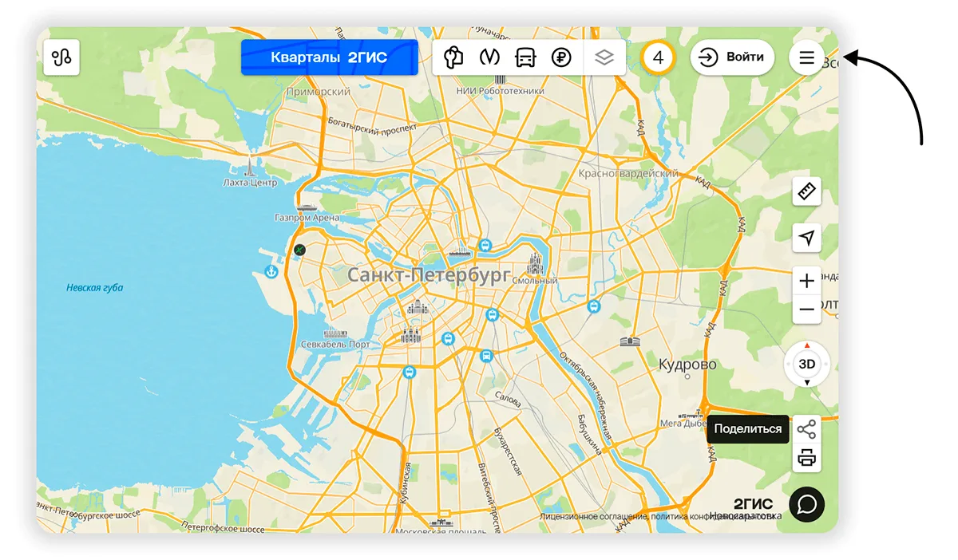Screen dimensions: 958x560
Task: Toggle the metro layer icon
Action: 489,57
